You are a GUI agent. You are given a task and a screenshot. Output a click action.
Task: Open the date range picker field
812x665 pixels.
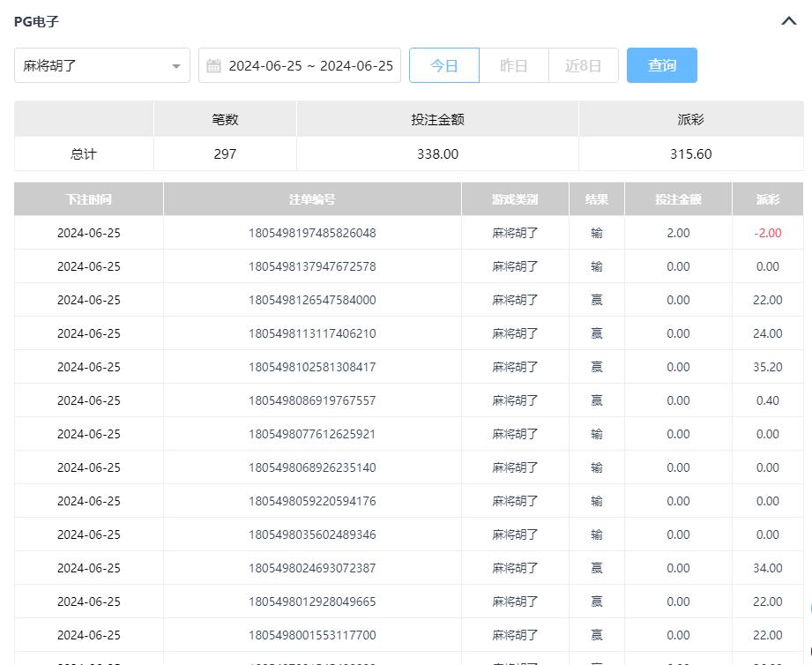(x=309, y=66)
